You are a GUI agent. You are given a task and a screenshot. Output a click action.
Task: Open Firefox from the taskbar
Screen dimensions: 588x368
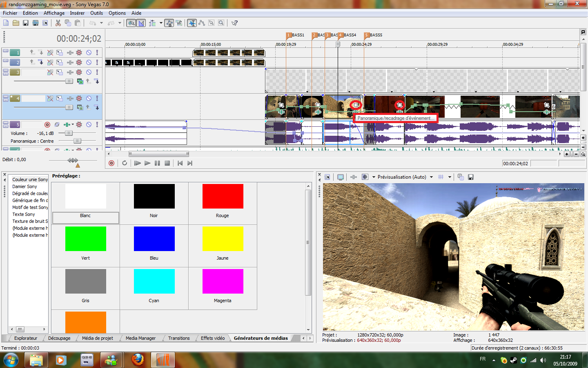pos(138,360)
